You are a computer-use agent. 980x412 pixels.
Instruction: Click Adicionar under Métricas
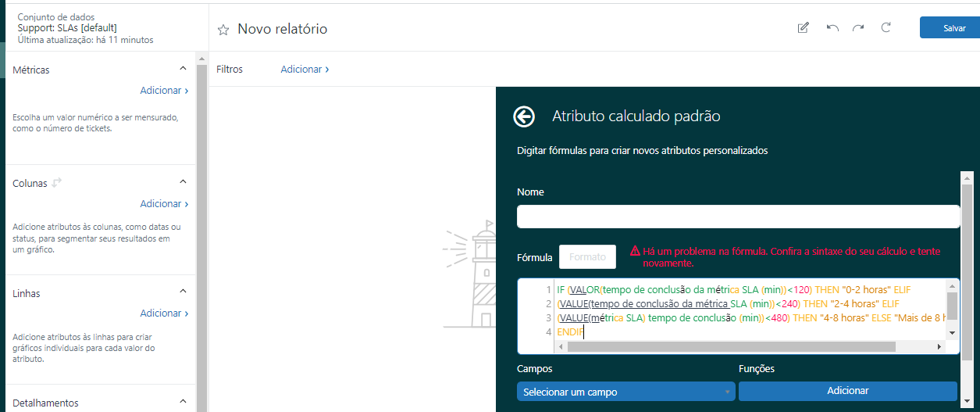163,91
